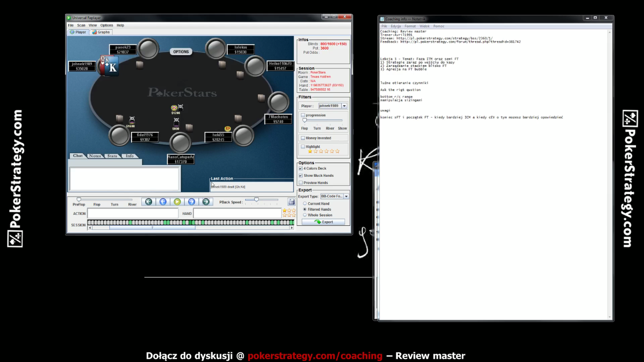The image size is (644, 362).
Task: Open the Export Type dropdown
Action: tap(346, 196)
